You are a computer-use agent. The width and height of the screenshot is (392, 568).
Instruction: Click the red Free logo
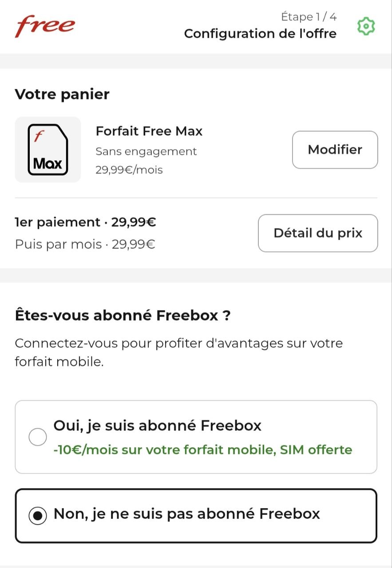point(45,26)
